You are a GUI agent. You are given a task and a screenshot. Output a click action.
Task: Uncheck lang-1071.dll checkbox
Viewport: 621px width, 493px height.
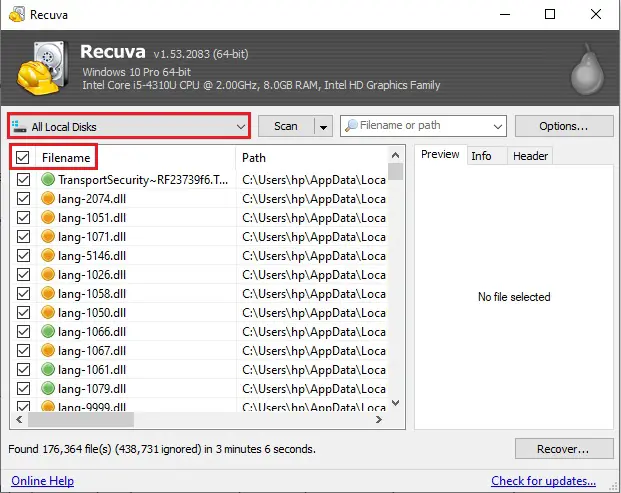coord(23,236)
